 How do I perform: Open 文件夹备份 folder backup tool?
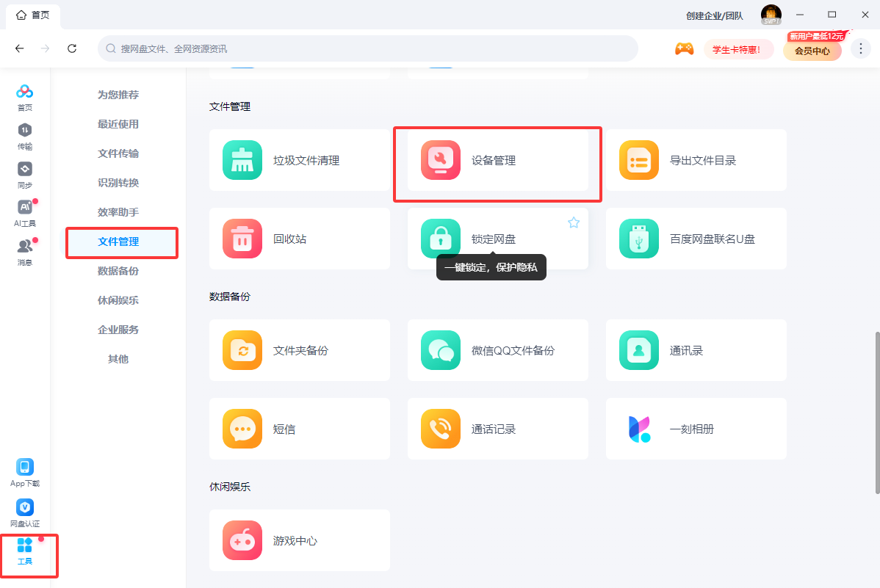coord(299,350)
